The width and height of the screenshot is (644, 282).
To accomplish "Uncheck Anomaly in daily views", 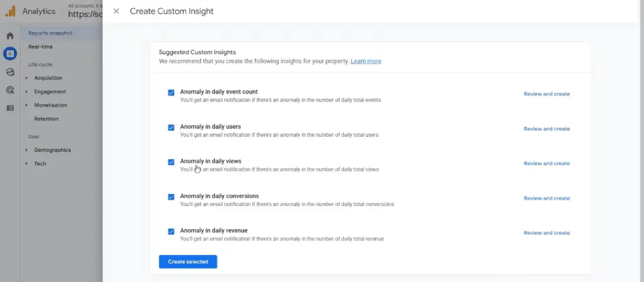I will [171, 162].
